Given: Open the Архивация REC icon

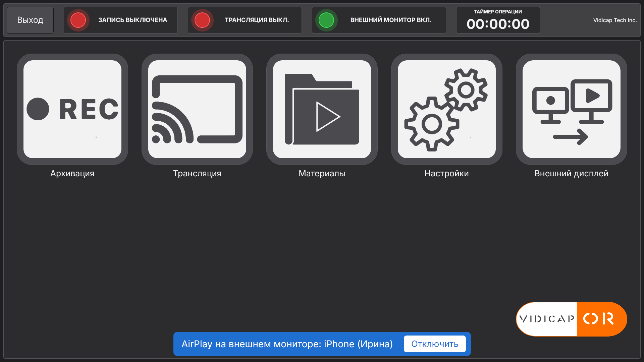Looking at the screenshot, I should [72, 109].
